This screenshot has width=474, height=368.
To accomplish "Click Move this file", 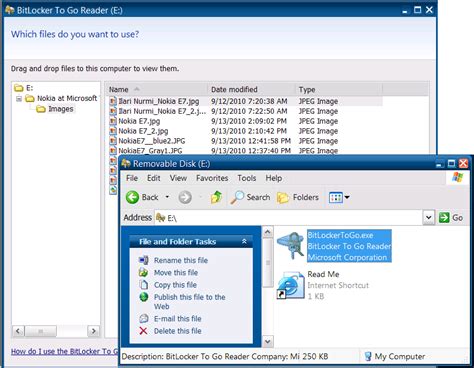I will coord(176,273).
